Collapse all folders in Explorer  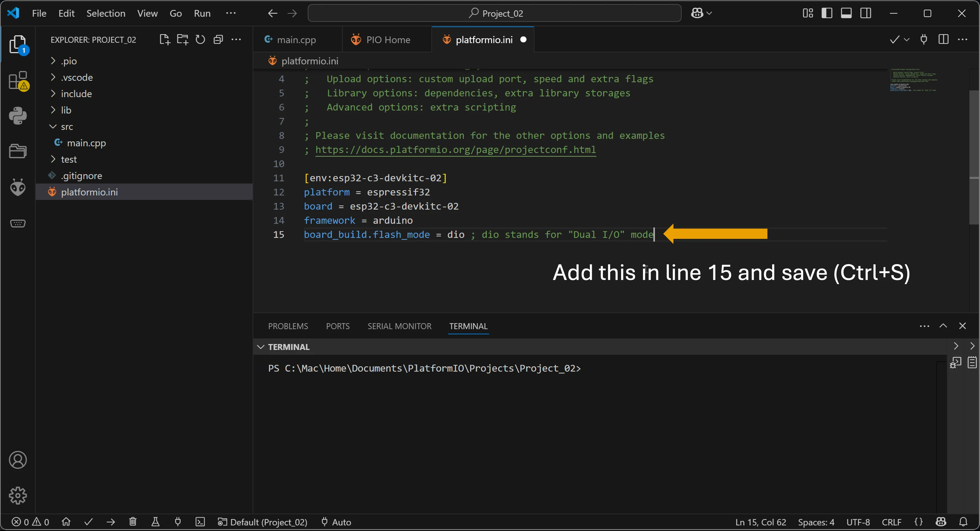(x=218, y=39)
